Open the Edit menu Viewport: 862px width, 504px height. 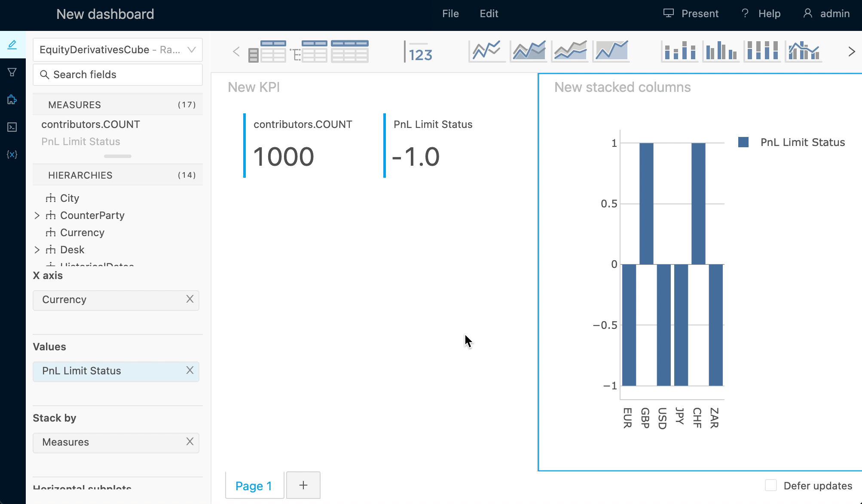click(490, 13)
